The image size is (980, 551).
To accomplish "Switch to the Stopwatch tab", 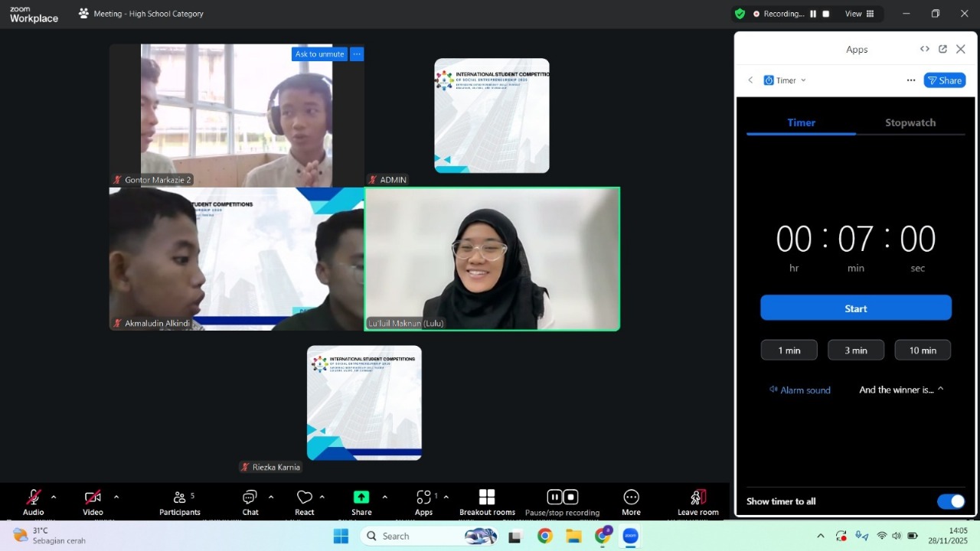I will (910, 122).
